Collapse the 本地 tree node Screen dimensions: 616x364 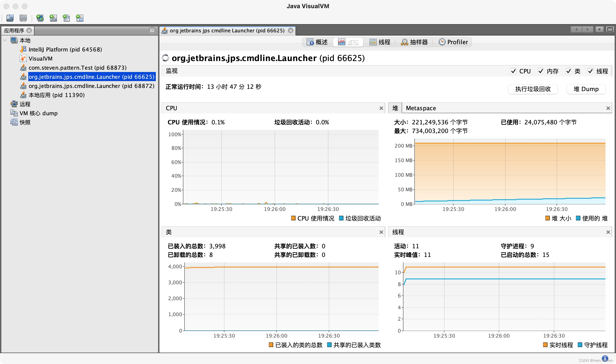5,40
